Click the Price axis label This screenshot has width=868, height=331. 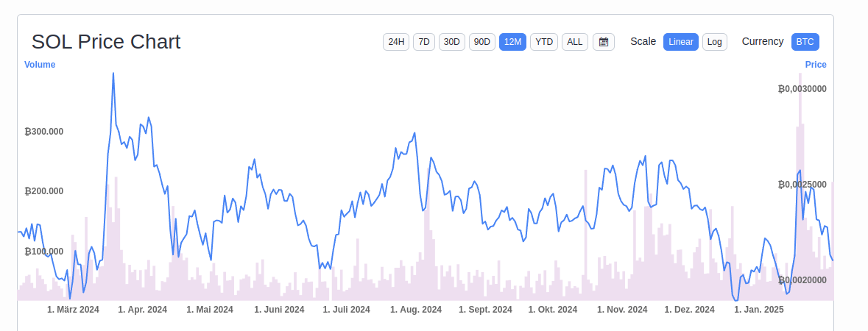pos(816,65)
